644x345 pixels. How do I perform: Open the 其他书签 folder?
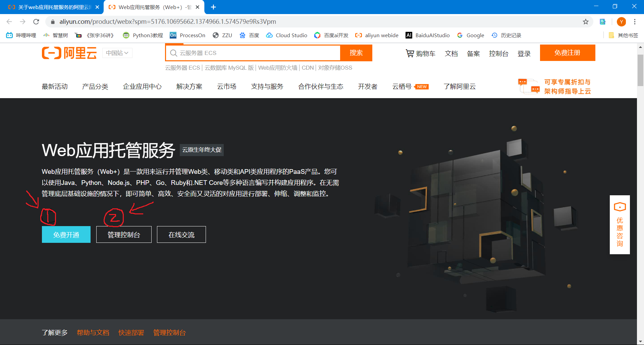point(623,35)
